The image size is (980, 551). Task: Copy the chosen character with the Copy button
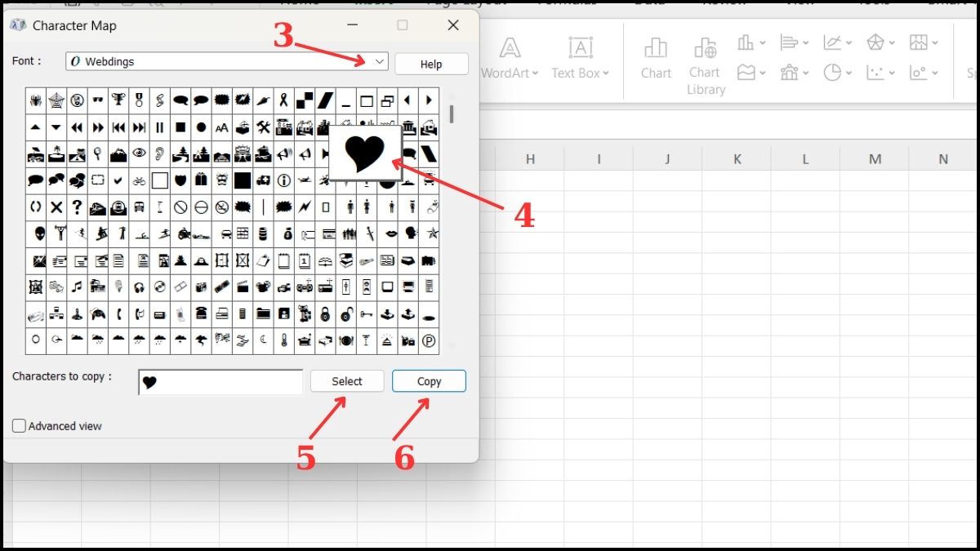(x=429, y=380)
